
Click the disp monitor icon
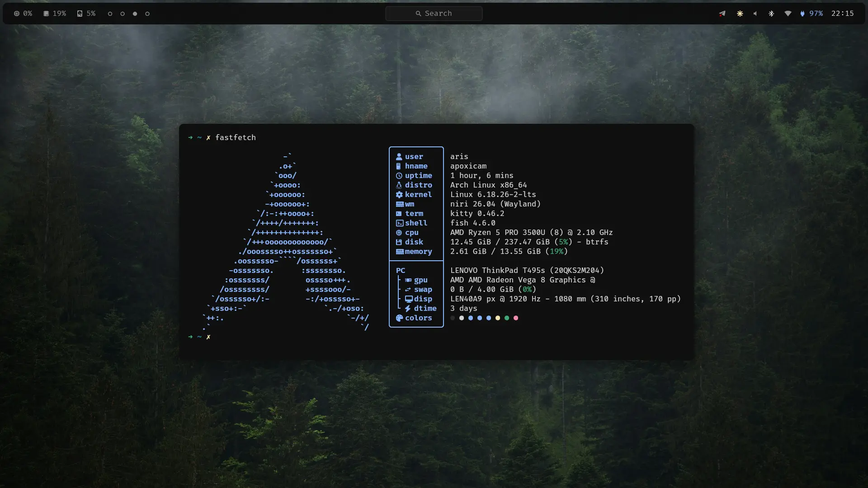(409, 299)
